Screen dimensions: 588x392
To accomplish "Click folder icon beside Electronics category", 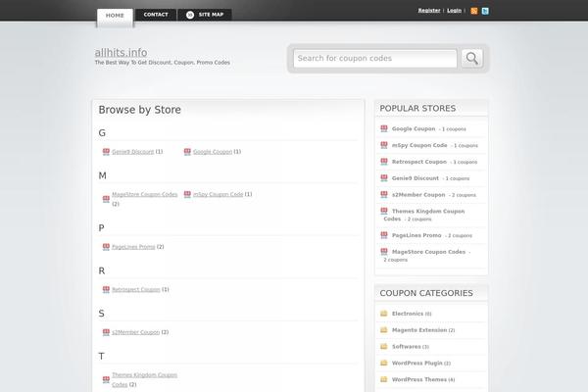I will coord(383,314).
